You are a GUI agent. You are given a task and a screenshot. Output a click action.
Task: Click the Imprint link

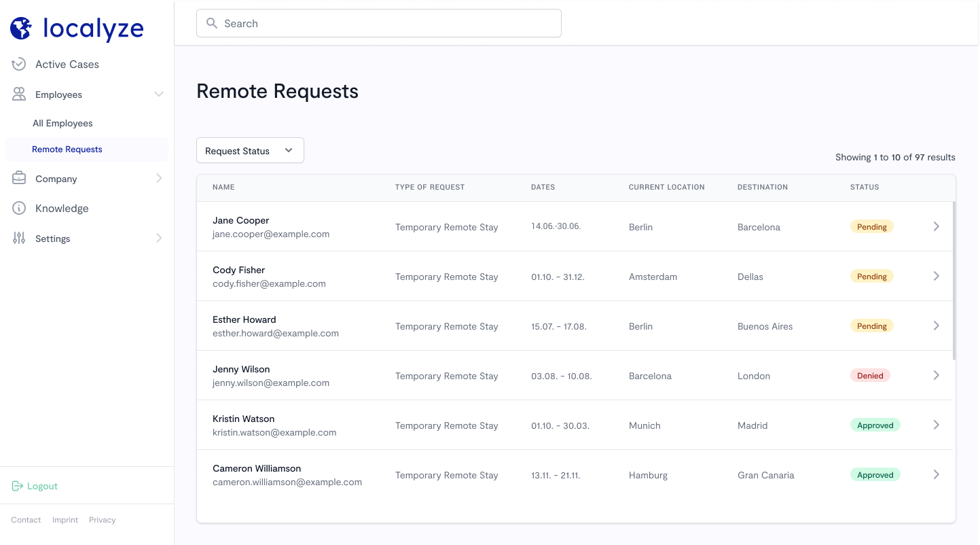point(65,520)
